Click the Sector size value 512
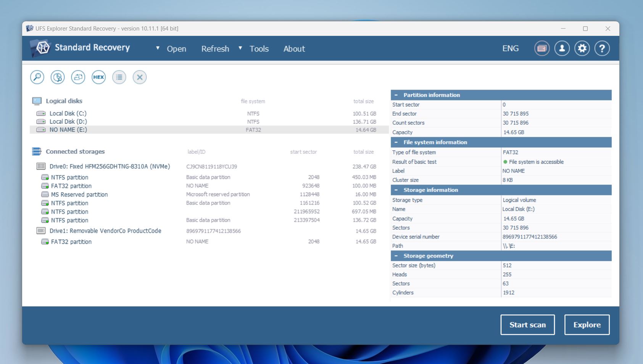The image size is (643, 364). (507, 266)
